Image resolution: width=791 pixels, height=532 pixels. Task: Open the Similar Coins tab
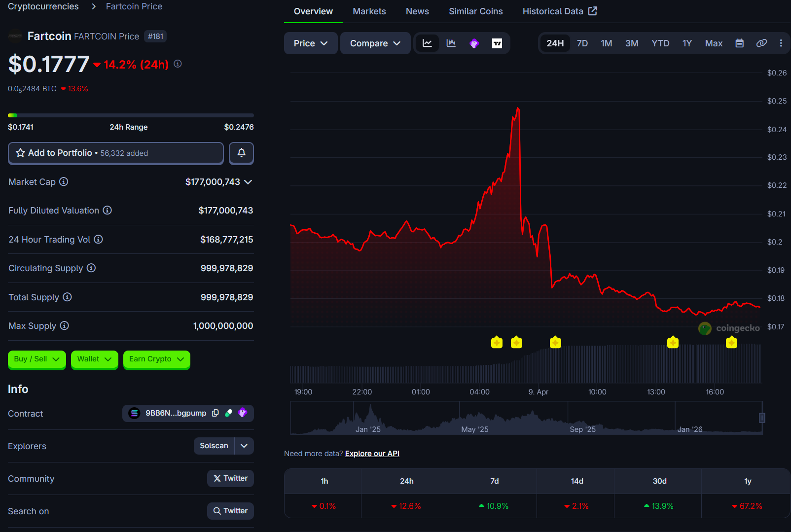tap(475, 11)
